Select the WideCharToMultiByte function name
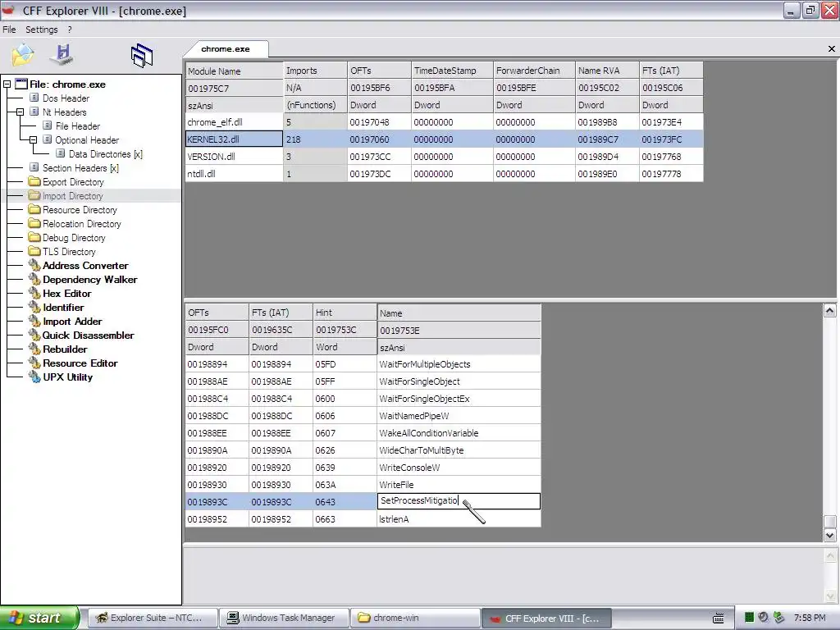840x630 pixels. point(422,450)
